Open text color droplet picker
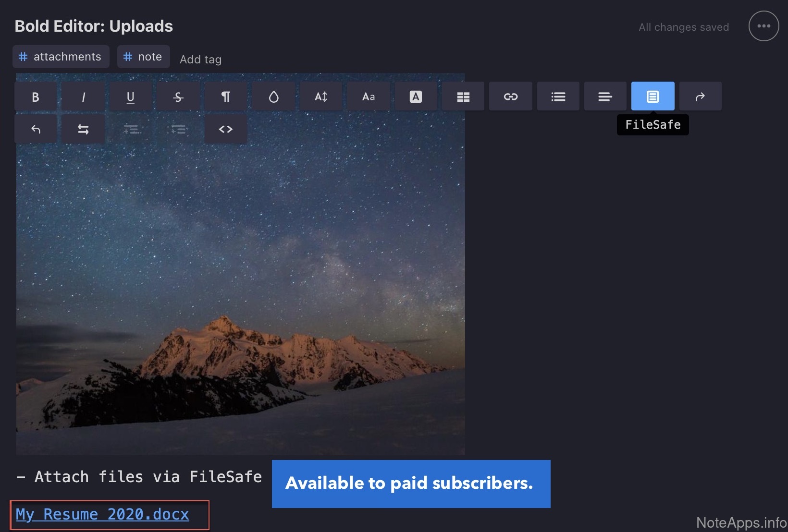Image resolution: width=788 pixels, height=532 pixels. tap(273, 97)
